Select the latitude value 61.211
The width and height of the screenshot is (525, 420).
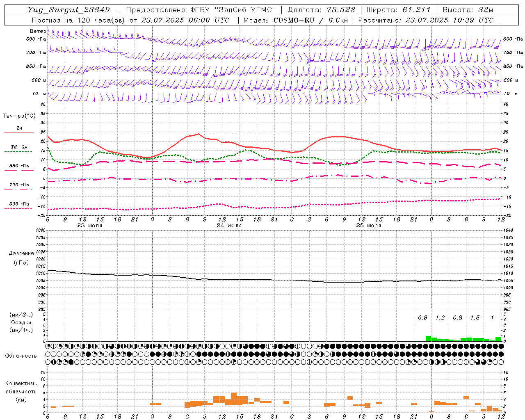(416, 10)
